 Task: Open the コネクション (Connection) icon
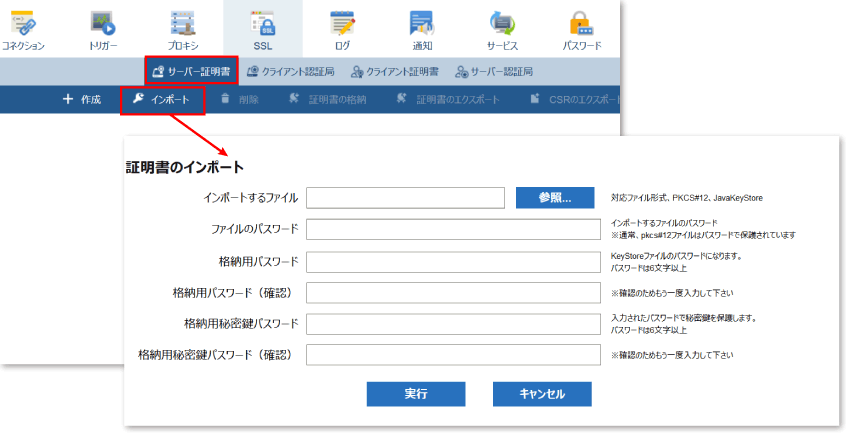pyautogui.click(x=23, y=30)
